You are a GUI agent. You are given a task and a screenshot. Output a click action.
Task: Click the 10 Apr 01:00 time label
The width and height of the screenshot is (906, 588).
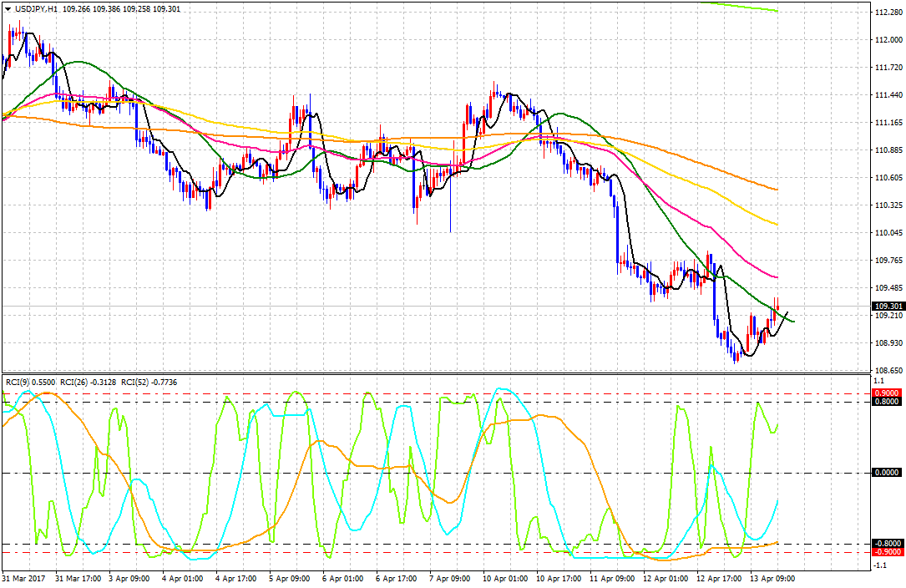pyautogui.click(x=507, y=577)
